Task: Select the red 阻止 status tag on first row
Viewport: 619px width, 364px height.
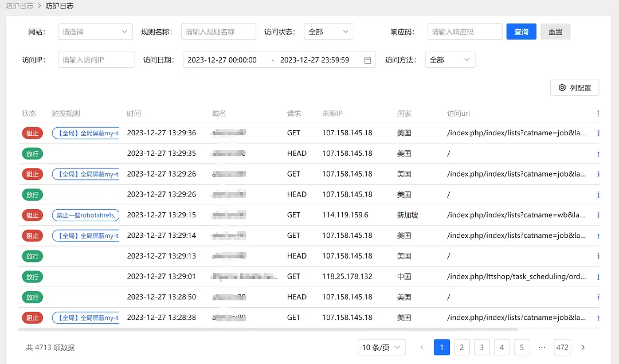Action: [32, 133]
